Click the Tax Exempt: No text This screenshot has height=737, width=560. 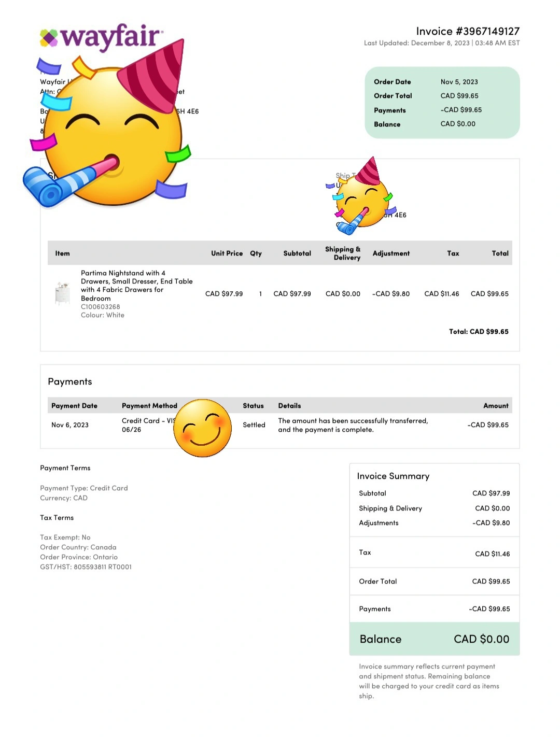click(65, 537)
